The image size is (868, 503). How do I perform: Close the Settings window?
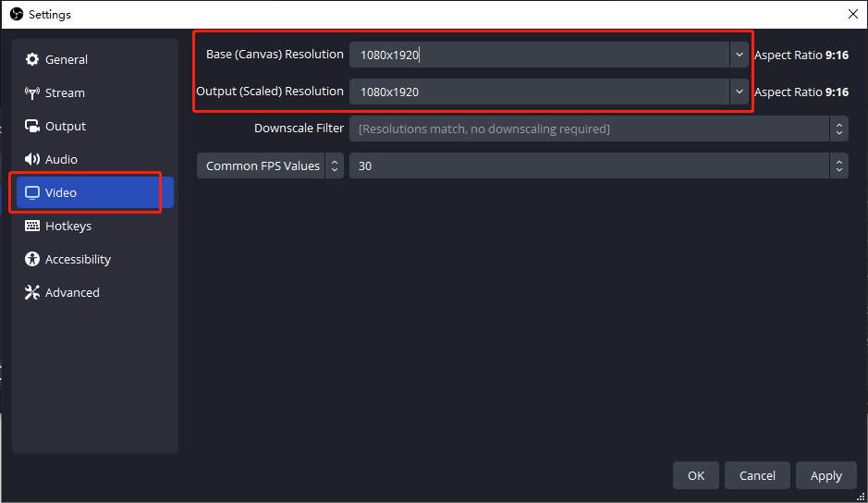pos(853,14)
